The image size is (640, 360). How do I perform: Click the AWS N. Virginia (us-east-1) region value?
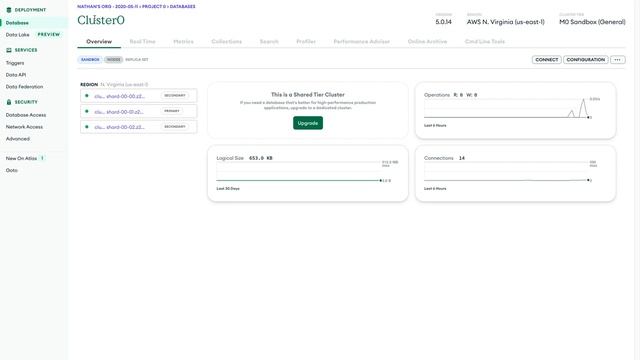(506, 22)
